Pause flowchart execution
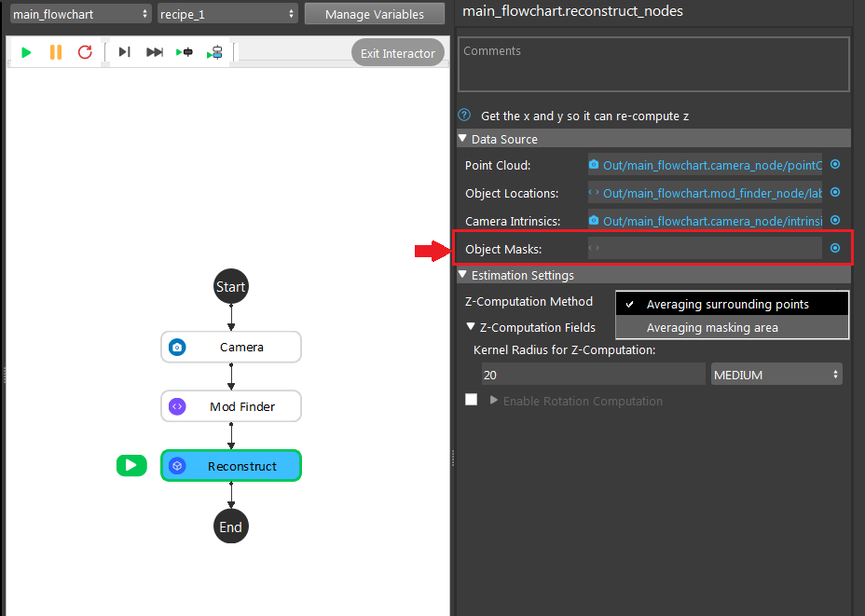 pos(56,52)
